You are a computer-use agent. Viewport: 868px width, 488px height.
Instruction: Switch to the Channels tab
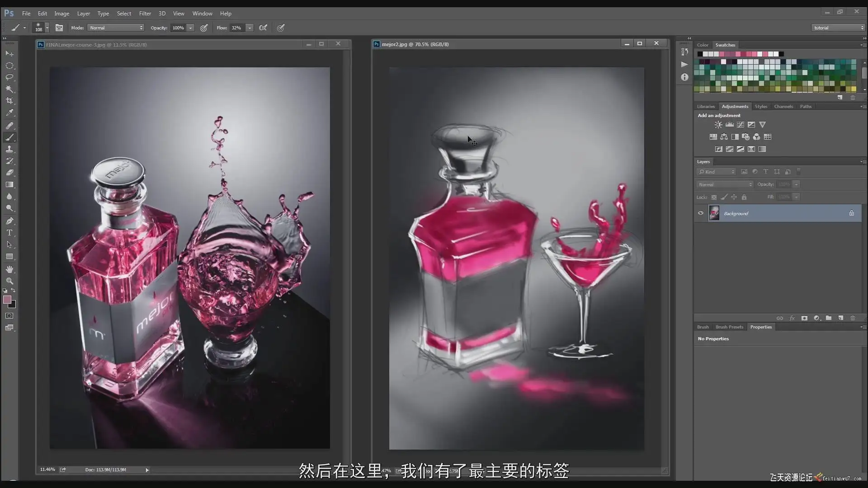pos(783,107)
